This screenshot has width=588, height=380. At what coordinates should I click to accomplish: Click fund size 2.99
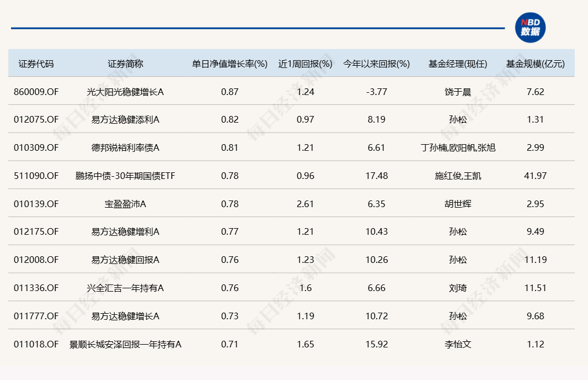(x=535, y=148)
